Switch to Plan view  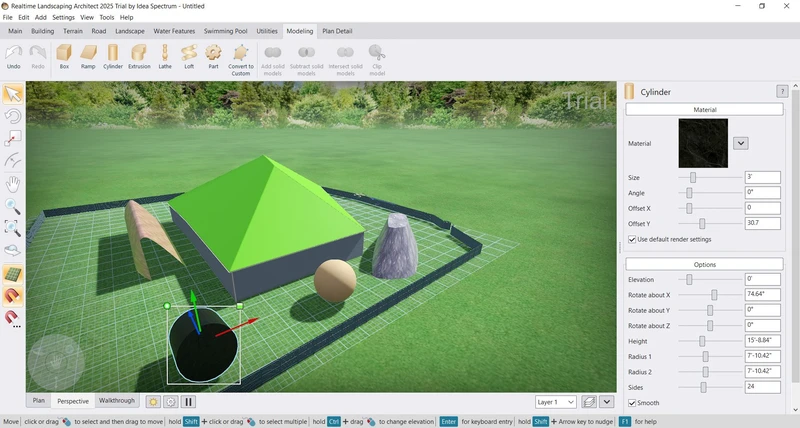pyautogui.click(x=39, y=400)
